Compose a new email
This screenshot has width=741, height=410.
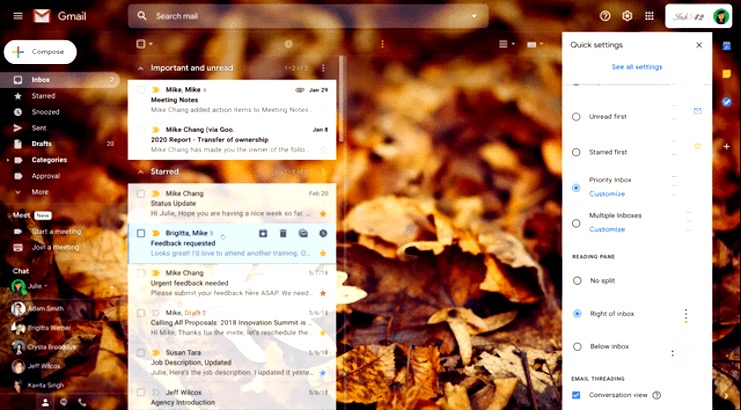click(40, 52)
